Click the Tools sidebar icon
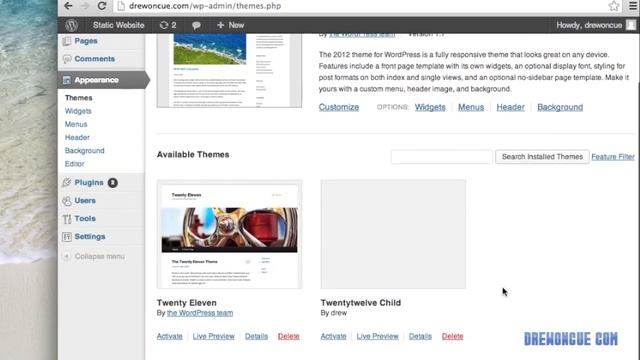Image resolution: width=640 pixels, height=360 pixels. point(67,219)
